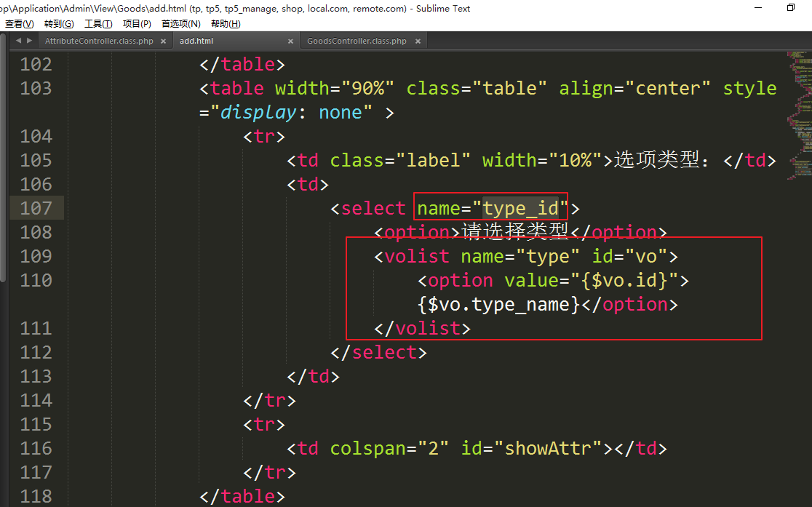Select the add.html tab

(196, 41)
